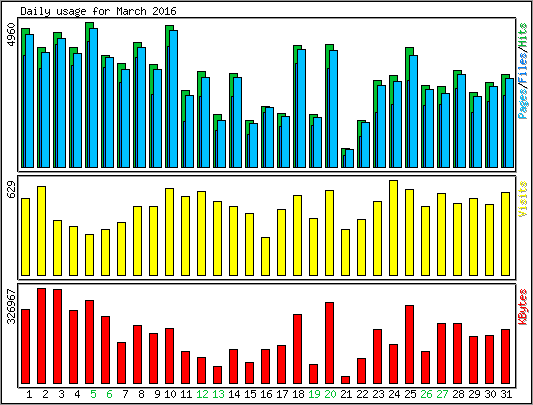Screen dimensions: 533x405
Task: Select day label 31 on the x-axis
Action: pos(506,394)
